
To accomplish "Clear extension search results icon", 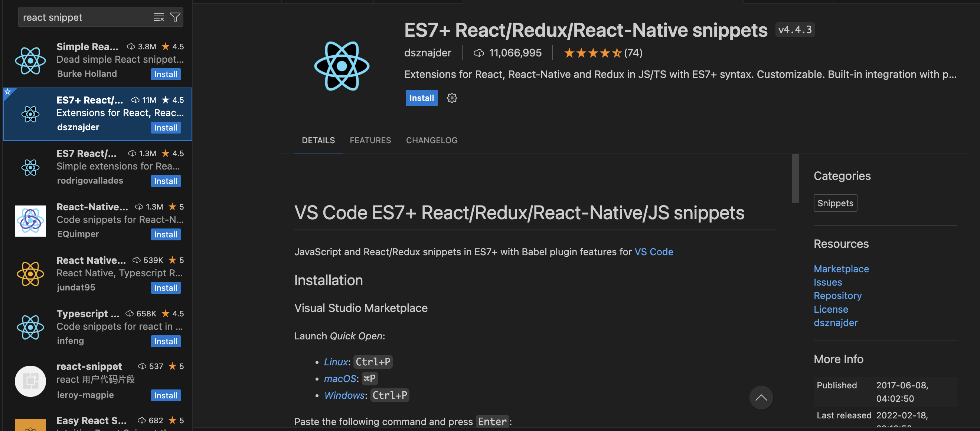I will 158,17.
